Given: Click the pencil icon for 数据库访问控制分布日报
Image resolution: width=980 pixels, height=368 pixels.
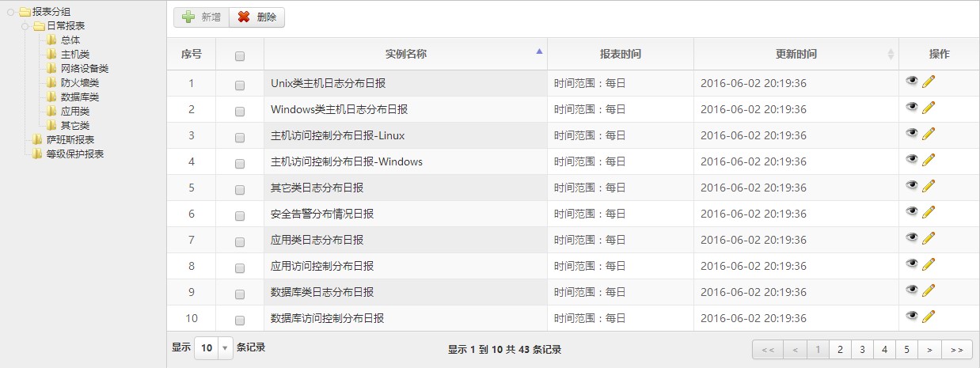Looking at the screenshot, I should click(929, 317).
